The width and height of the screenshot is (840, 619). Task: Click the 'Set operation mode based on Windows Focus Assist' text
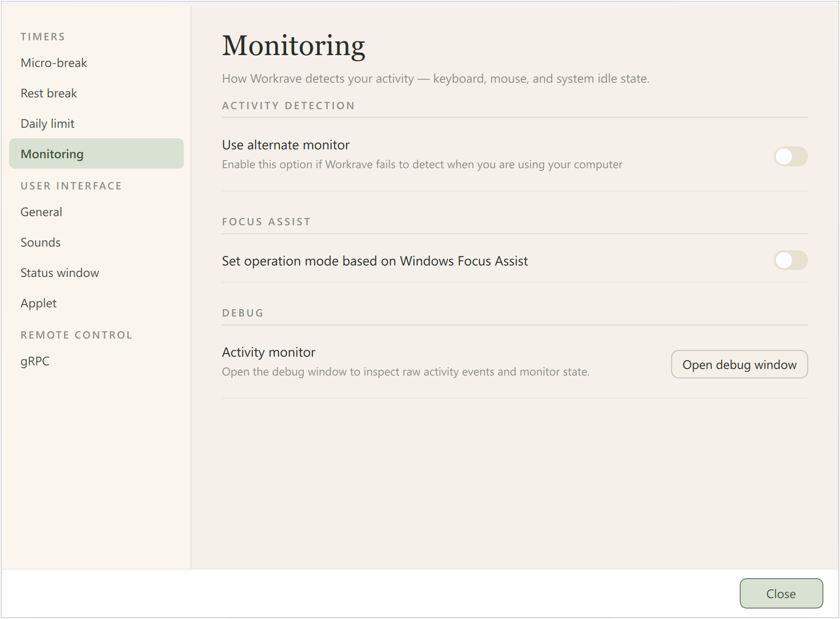click(x=375, y=261)
